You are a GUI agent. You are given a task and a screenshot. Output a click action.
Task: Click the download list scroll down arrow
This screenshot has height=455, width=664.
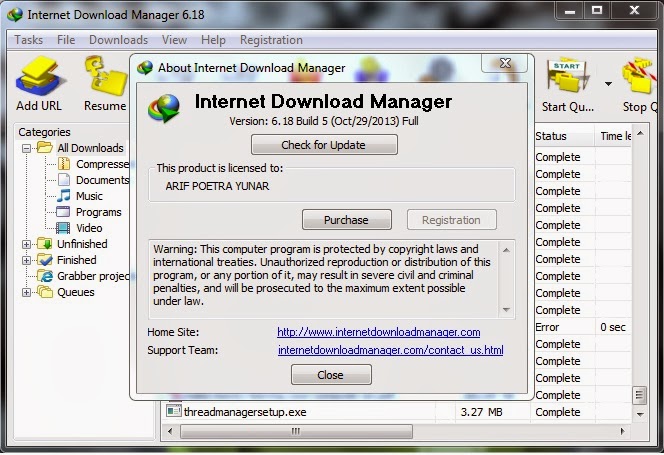640,414
